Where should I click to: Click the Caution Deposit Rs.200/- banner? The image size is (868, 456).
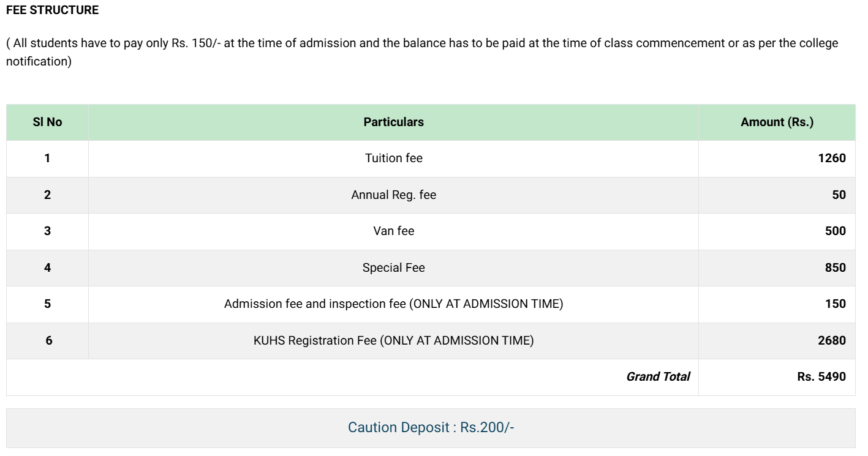[x=431, y=428]
